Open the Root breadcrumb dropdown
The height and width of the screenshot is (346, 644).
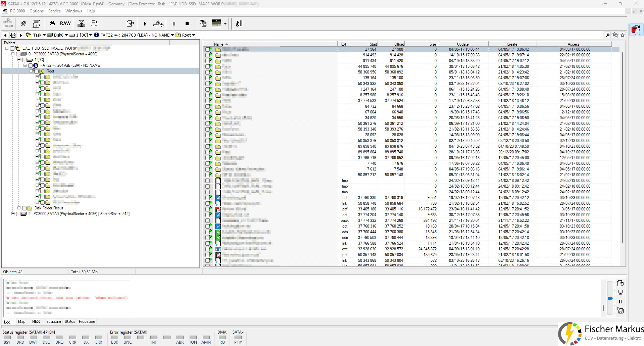(194, 35)
